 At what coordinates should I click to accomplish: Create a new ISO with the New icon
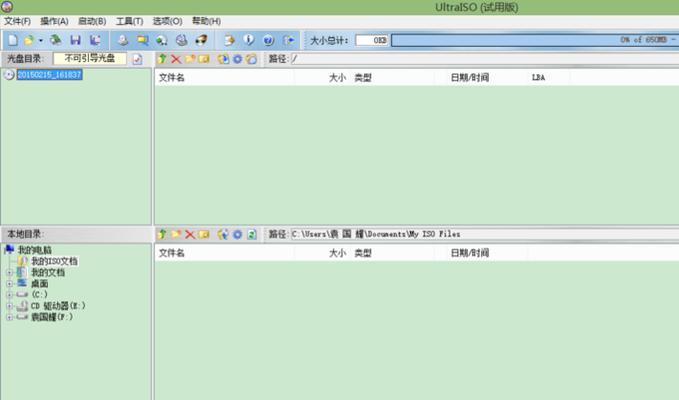13,40
